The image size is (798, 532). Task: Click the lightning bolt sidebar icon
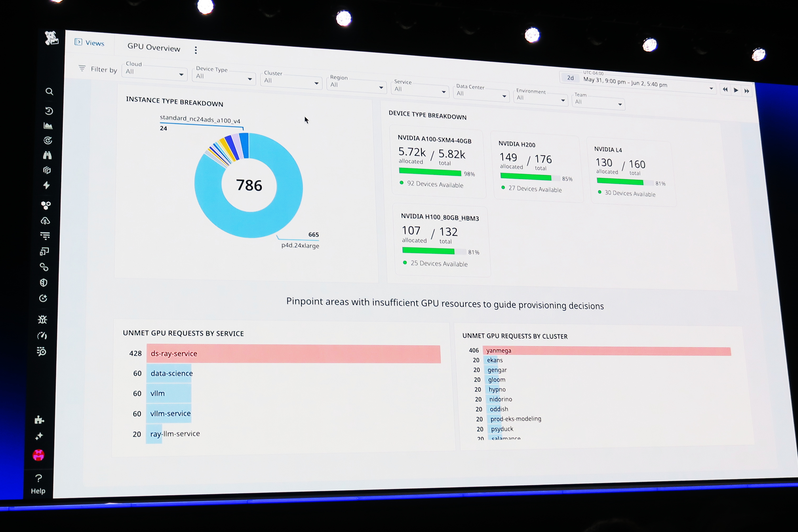tap(46, 185)
